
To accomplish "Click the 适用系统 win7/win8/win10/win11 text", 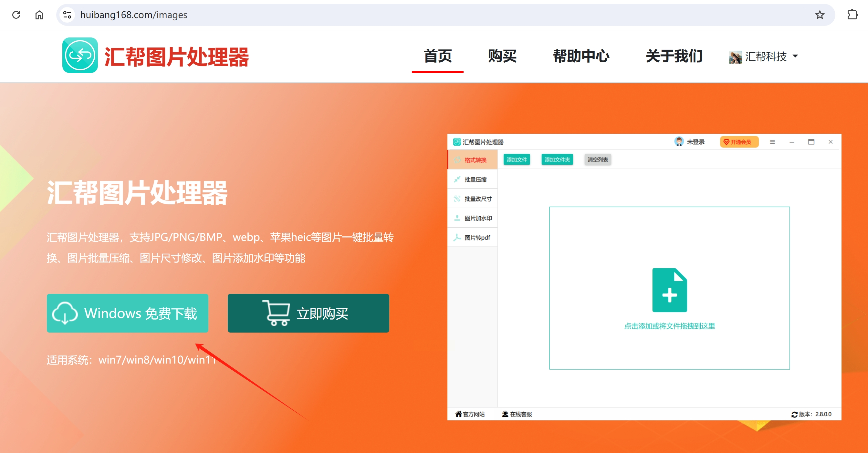I will (x=131, y=360).
